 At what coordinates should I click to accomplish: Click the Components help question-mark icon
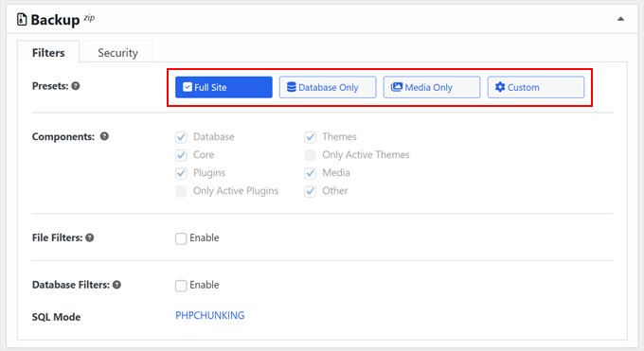[104, 136]
